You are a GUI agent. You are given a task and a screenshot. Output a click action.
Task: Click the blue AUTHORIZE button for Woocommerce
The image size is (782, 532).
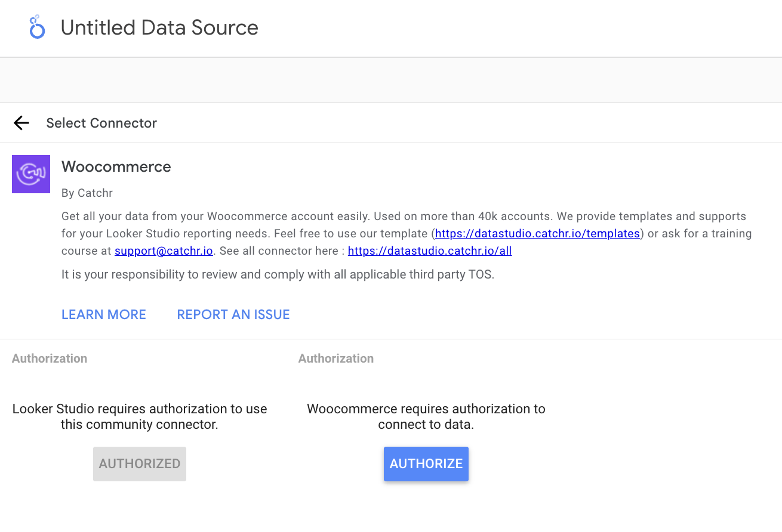[x=426, y=463]
